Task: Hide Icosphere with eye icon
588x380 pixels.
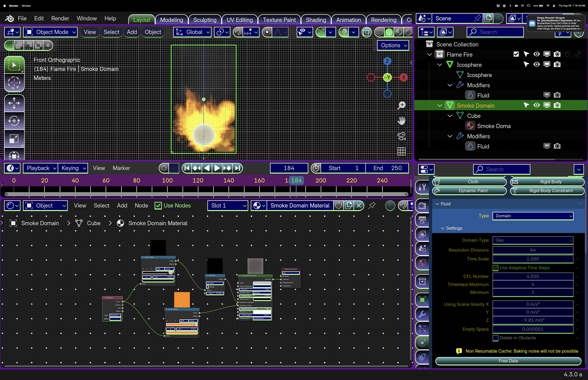Action: 536,64
